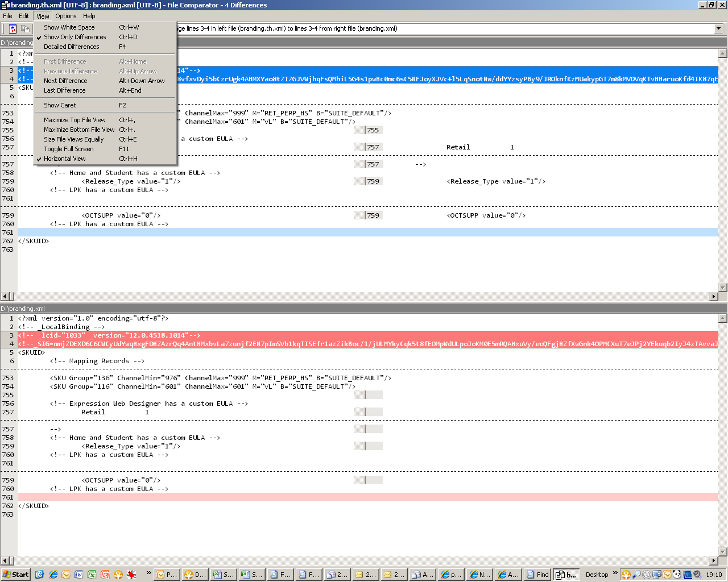Image resolution: width=728 pixels, height=582 pixels.
Task: Click Office Outlook quick launch icon
Action: click(x=66, y=575)
